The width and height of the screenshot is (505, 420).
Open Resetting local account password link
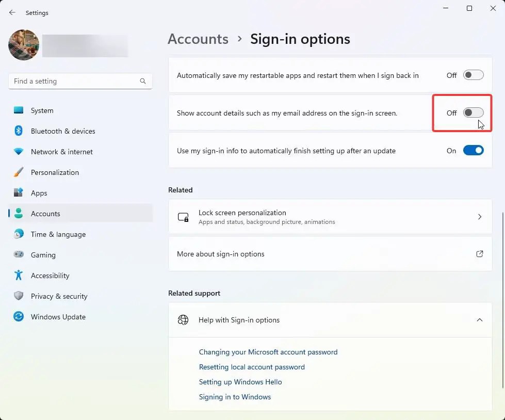pos(252,367)
